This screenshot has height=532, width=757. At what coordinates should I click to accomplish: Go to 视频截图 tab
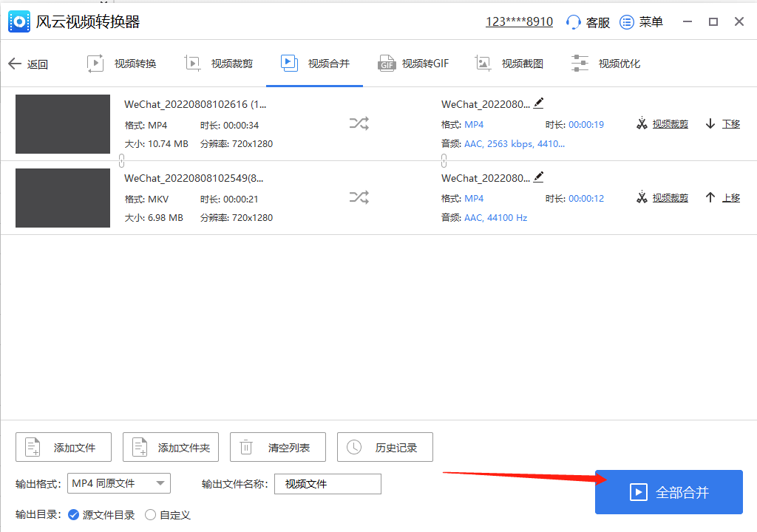(x=509, y=64)
